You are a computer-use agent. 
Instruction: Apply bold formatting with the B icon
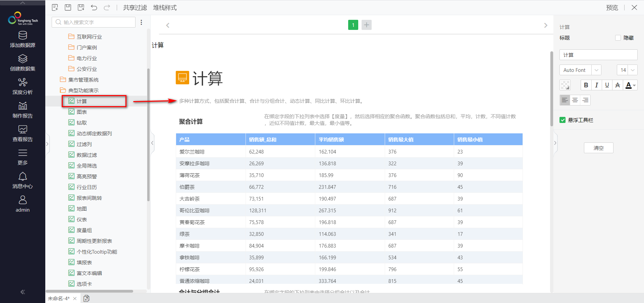(x=586, y=85)
